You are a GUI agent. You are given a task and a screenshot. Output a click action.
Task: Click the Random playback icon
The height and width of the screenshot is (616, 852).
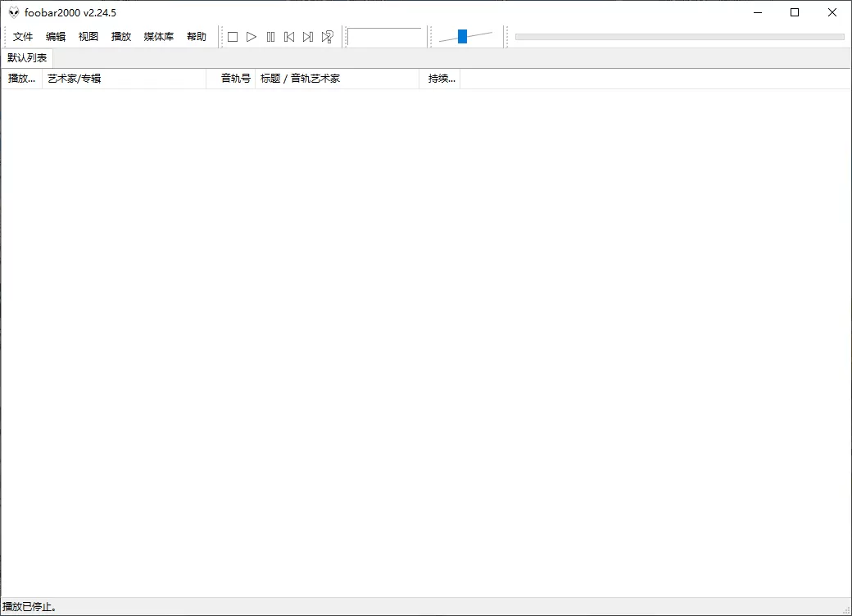(x=327, y=36)
